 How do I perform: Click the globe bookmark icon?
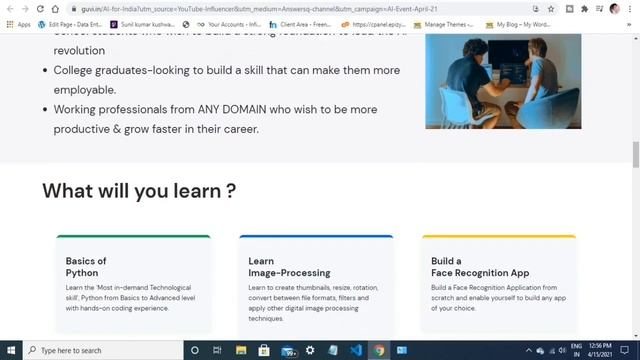pyautogui.click(x=186, y=24)
